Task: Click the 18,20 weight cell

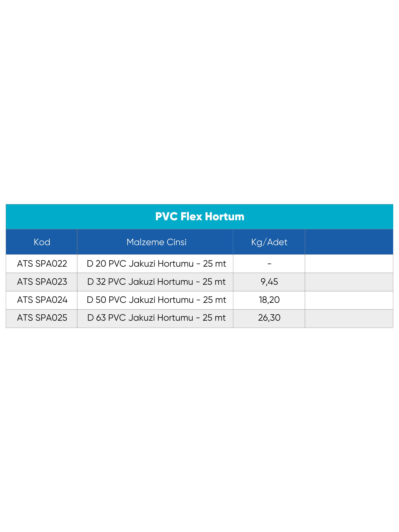Action: pos(269,300)
